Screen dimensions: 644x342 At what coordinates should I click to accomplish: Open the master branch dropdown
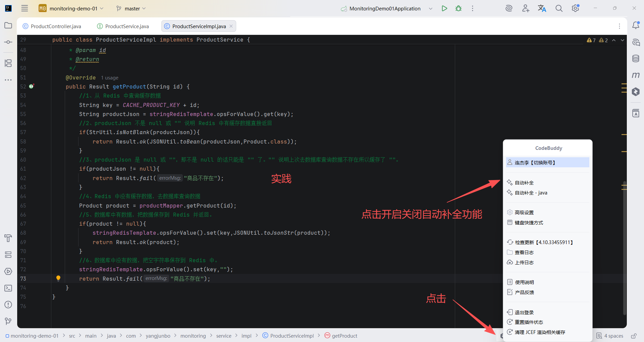[131, 8]
